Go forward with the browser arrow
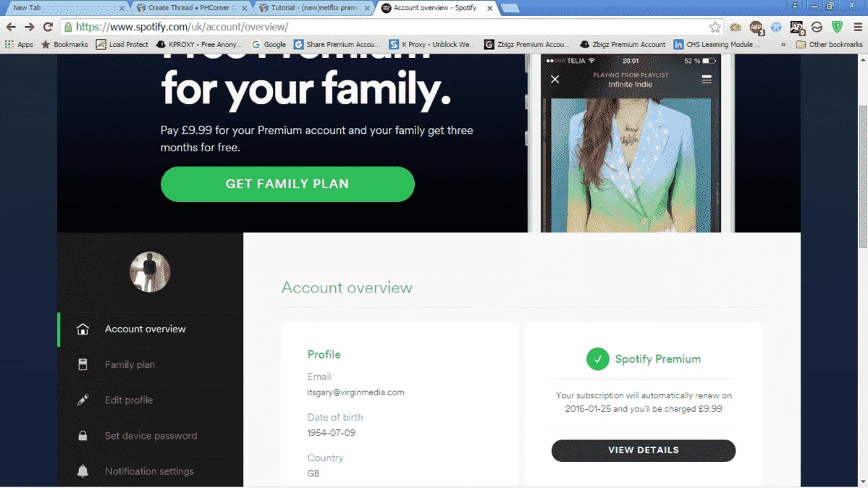Viewport: 868px width, 488px height. coord(30,27)
